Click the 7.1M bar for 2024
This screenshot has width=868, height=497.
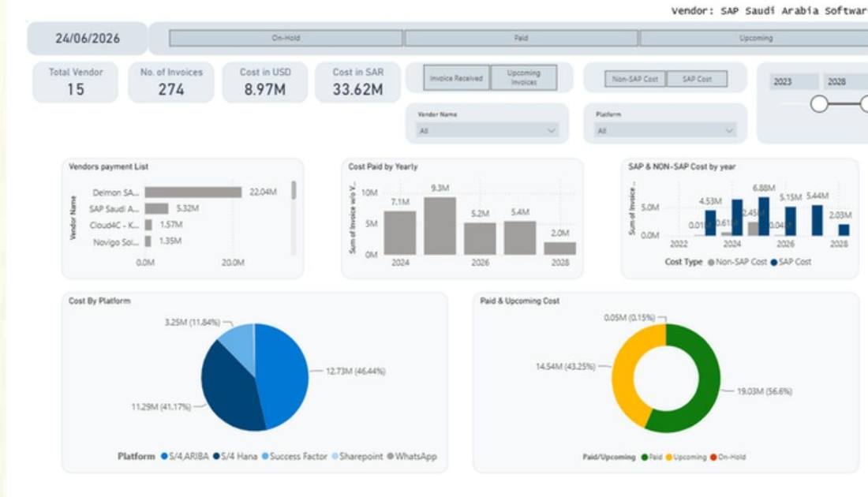(x=400, y=233)
